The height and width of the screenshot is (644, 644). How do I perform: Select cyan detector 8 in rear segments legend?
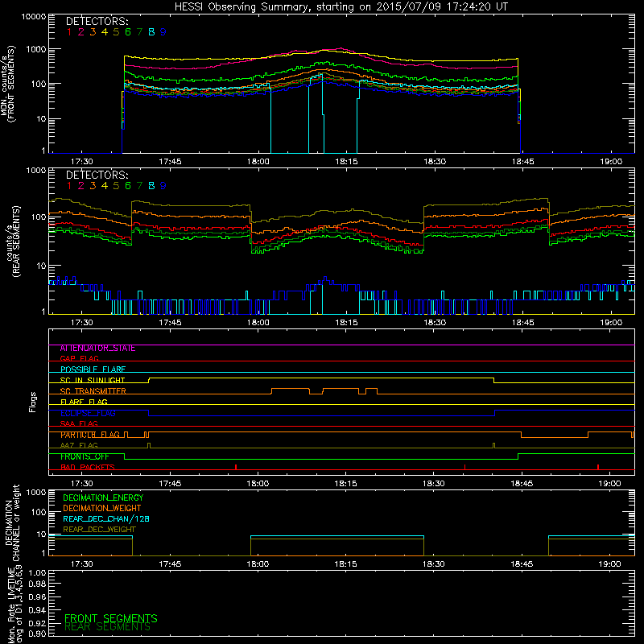[x=151, y=186]
